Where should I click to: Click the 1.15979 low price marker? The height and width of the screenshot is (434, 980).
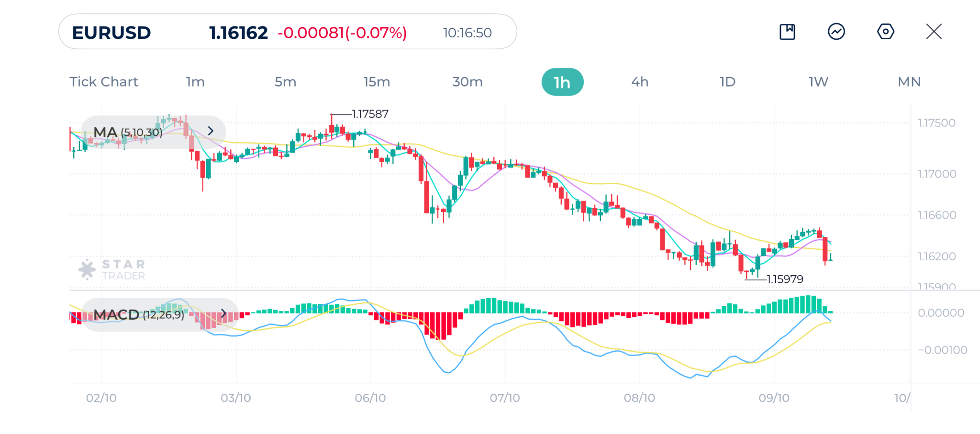pos(785,279)
